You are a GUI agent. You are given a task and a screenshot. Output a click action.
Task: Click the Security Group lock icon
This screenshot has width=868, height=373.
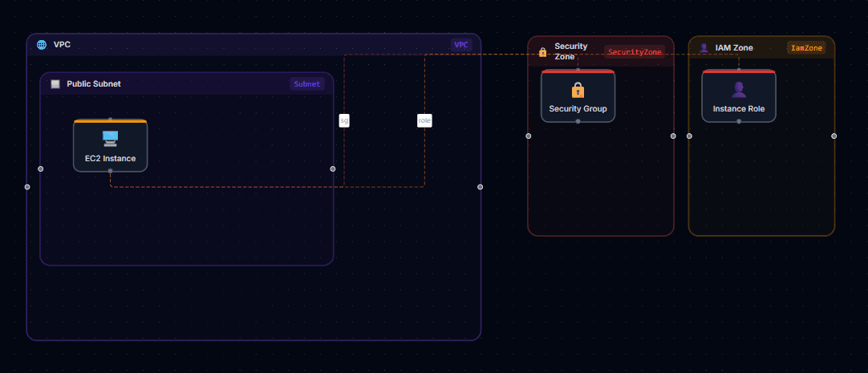point(578,90)
